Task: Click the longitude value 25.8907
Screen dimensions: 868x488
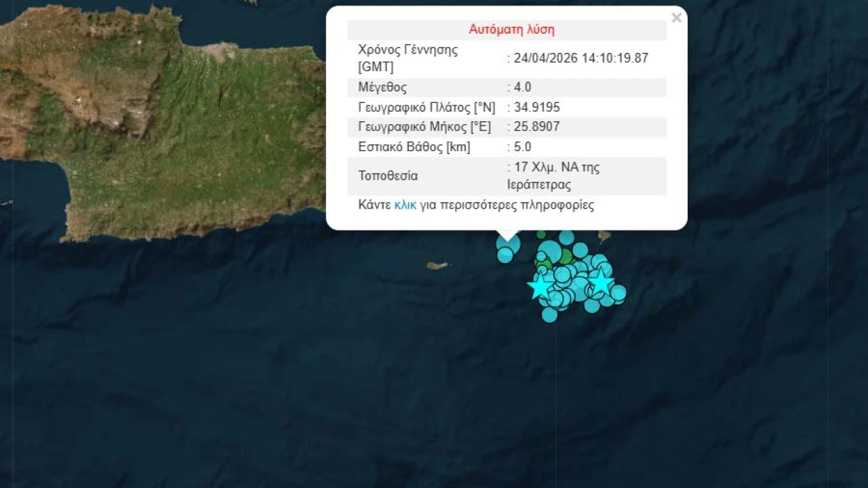Action: pyautogui.click(x=537, y=127)
